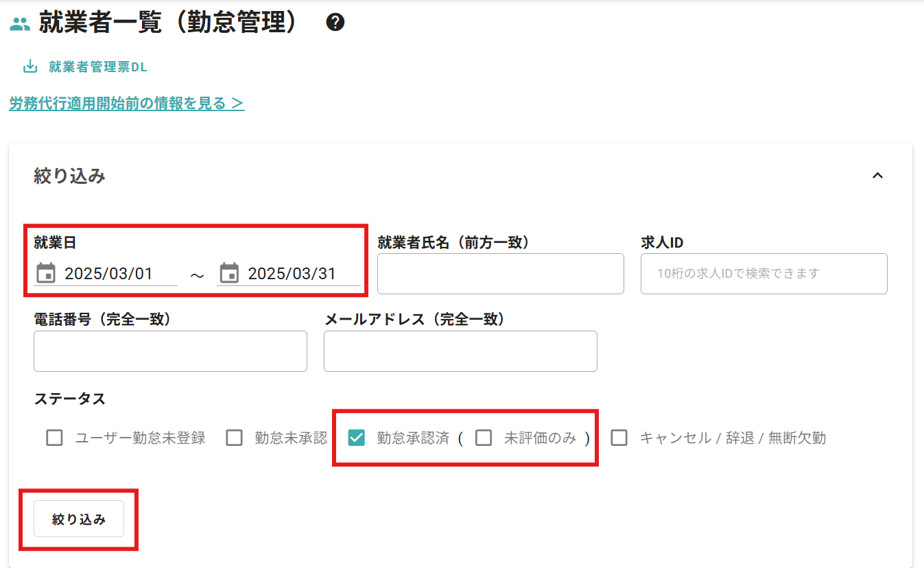Tick the 未評価のみ checkbox
924x568 pixels.
(484, 438)
